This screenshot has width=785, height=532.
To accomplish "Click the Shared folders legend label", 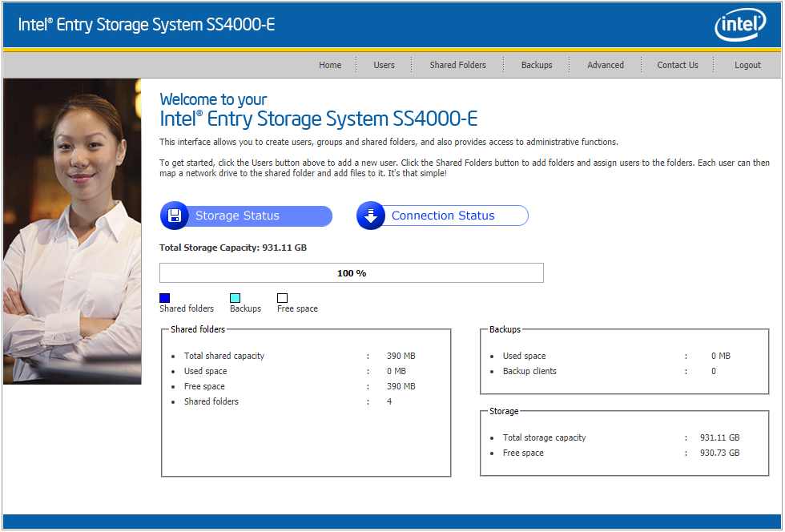I will pyautogui.click(x=187, y=308).
